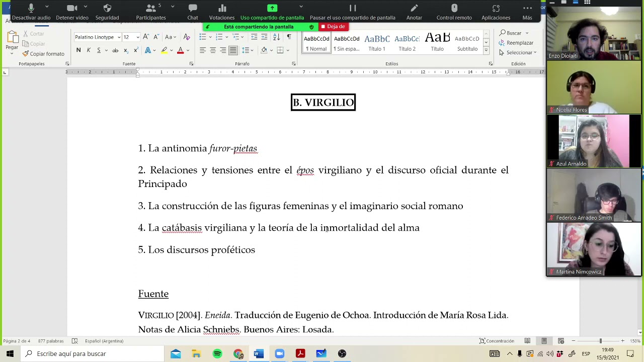Toggle subscript x₂ formatting
This screenshot has height=362, width=644.
click(x=126, y=50)
